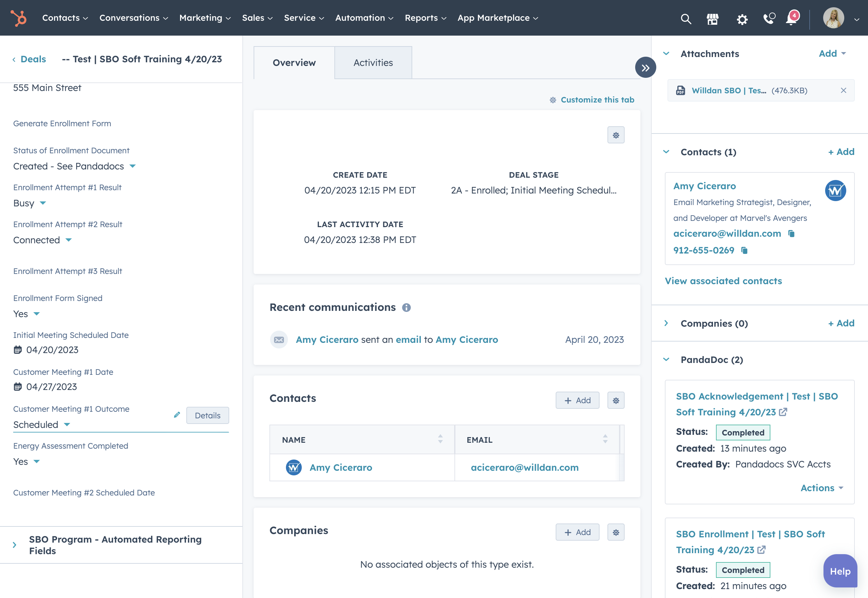Collapse right sidebar with double-arrow button
Image resolution: width=868 pixels, height=598 pixels.
tap(645, 68)
